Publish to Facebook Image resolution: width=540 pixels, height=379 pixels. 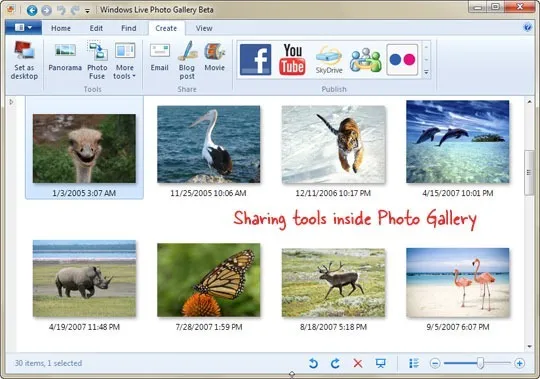pyautogui.click(x=256, y=60)
